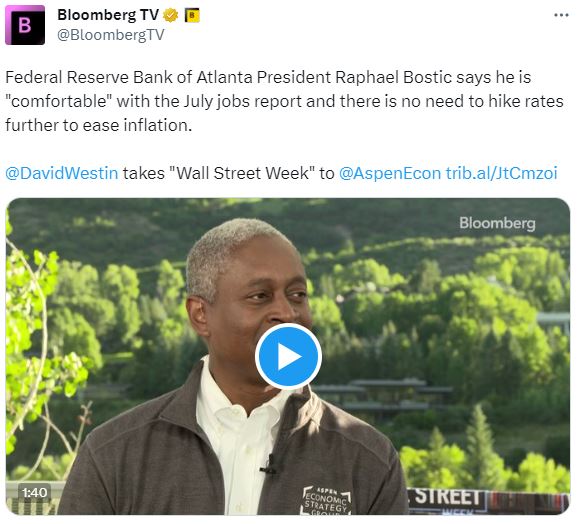Play the Raphael Bostic video
The height and width of the screenshot is (524, 577).
(x=288, y=357)
